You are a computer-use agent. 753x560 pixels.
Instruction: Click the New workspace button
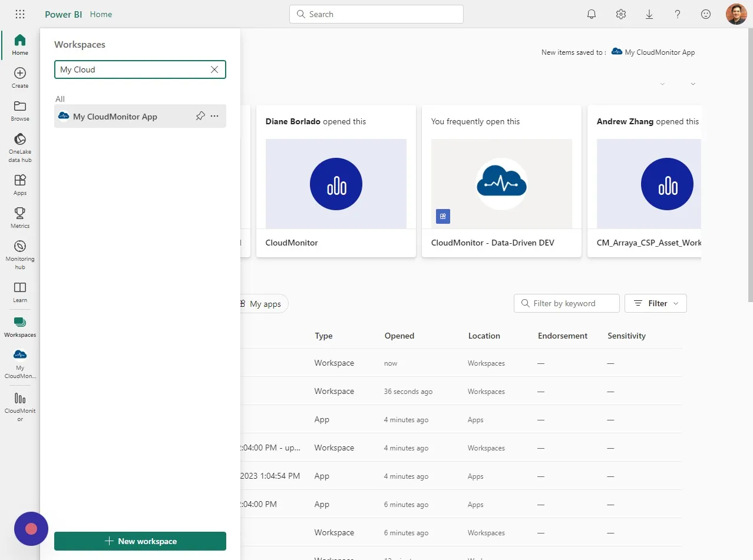point(140,541)
